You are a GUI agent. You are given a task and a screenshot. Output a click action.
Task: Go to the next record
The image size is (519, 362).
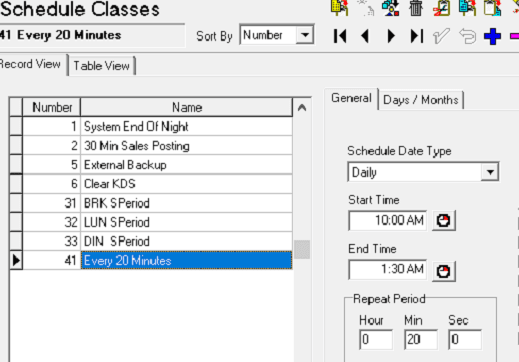[391, 36]
